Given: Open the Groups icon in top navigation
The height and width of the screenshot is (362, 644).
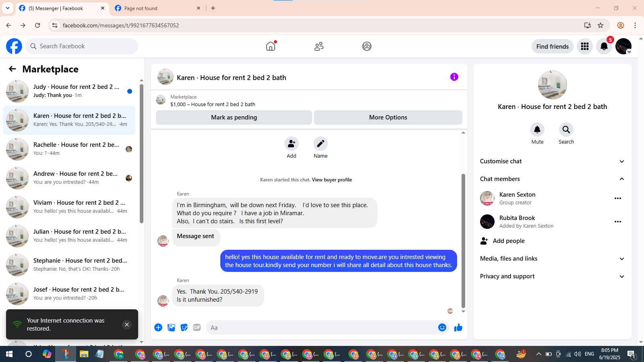Looking at the screenshot, I should click(x=367, y=46).
